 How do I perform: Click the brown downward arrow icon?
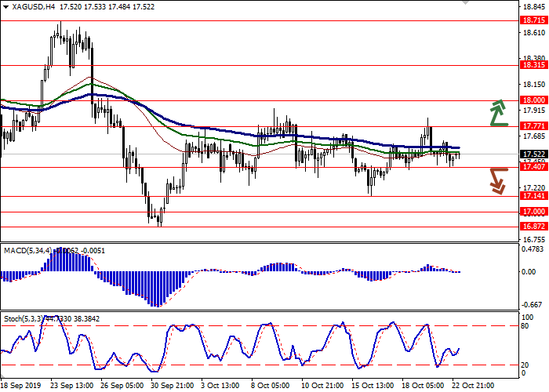(496, 180)
